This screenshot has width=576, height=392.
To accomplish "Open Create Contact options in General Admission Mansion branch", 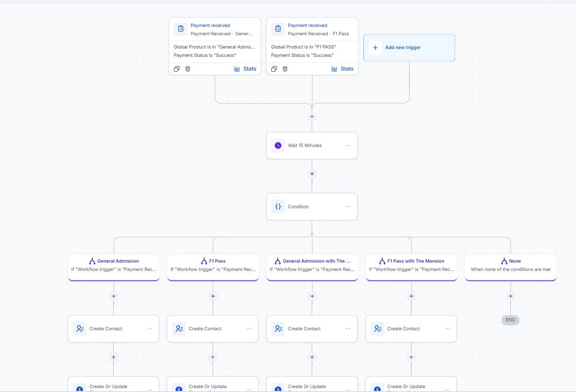I will coord(348,329).
